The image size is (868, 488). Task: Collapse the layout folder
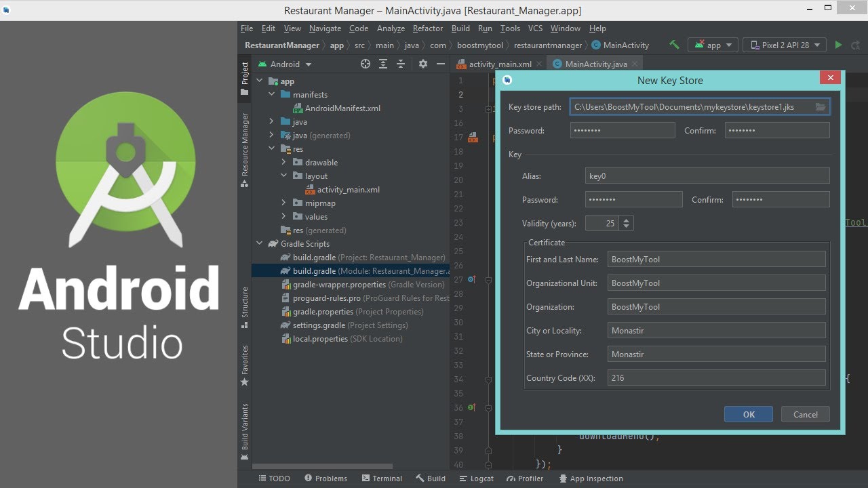click(283, 176)
